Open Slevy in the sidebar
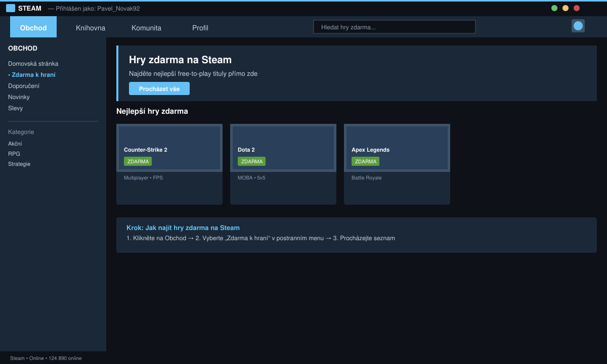This screenshot has height=364, width=607. click(15, 108)
